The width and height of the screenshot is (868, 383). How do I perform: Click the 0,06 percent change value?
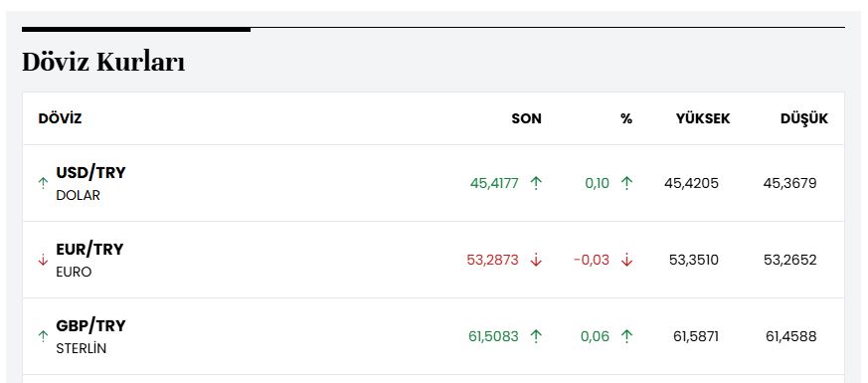click(596, 336)
